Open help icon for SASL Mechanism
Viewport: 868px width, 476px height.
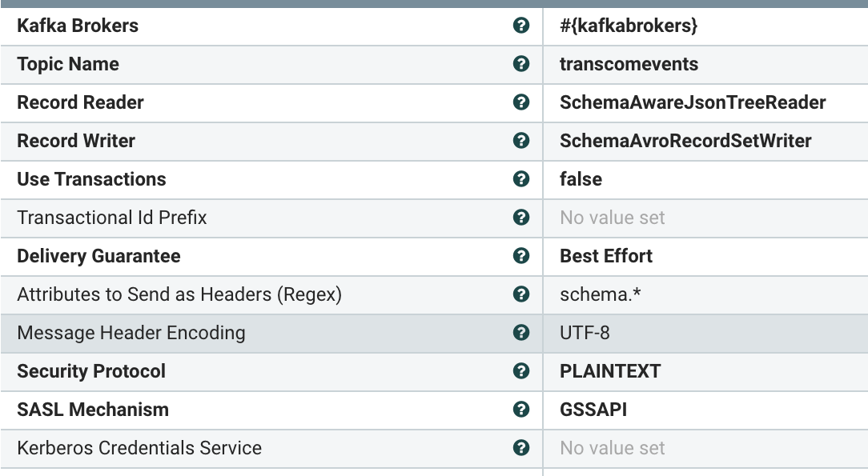pyautogui.click(x=521, y=410)
